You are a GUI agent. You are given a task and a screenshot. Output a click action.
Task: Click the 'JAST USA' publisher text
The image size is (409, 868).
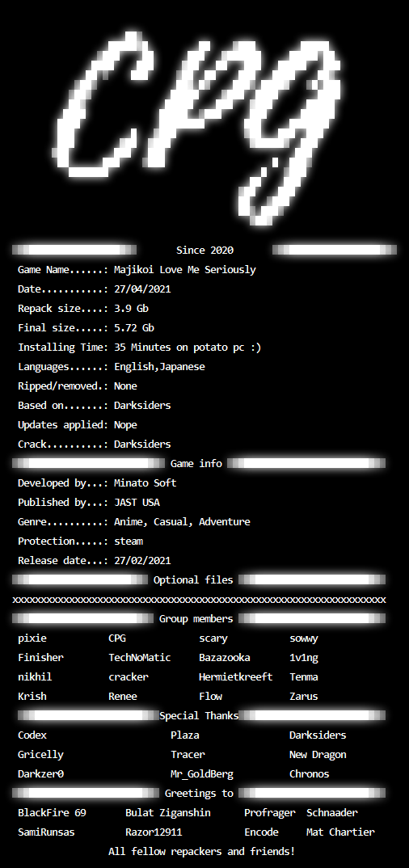click(137, 502)
